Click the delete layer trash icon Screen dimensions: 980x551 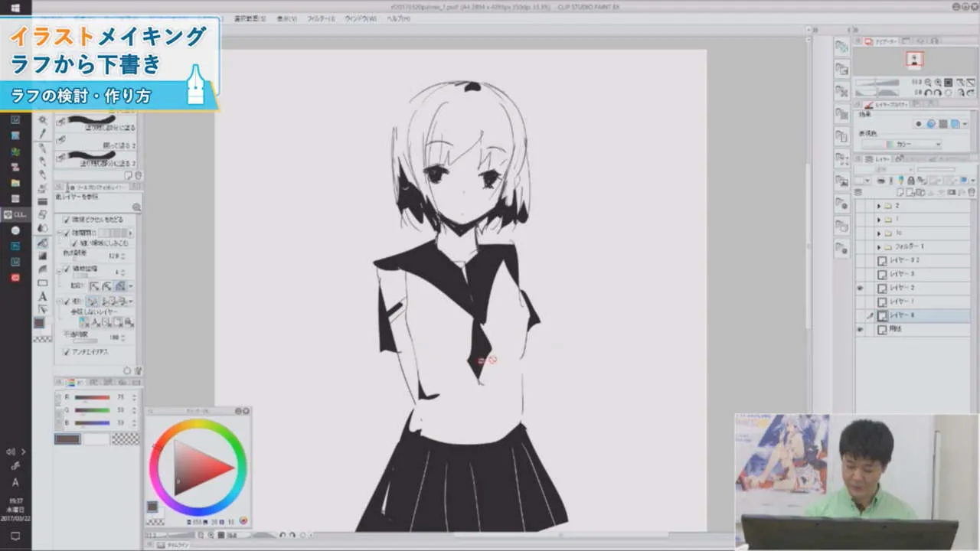point(971,193)
